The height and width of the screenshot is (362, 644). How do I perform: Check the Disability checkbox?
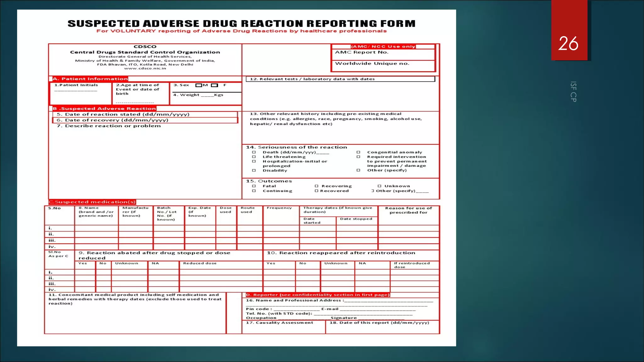[254, 171]
